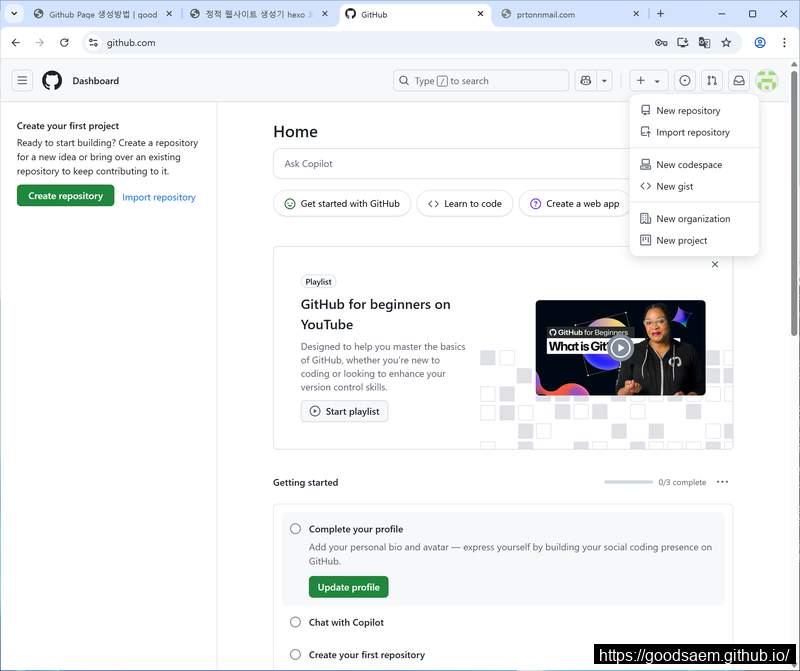Screen dimensions: 800x671
Task: Open the password manager key icon
Action: click(661, 43)
